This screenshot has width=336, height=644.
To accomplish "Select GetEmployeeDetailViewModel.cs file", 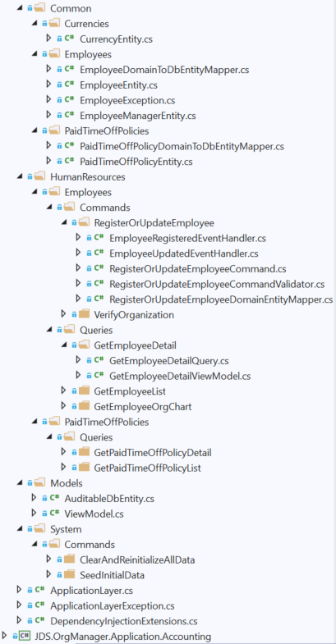I will click(x=180, y=377).
